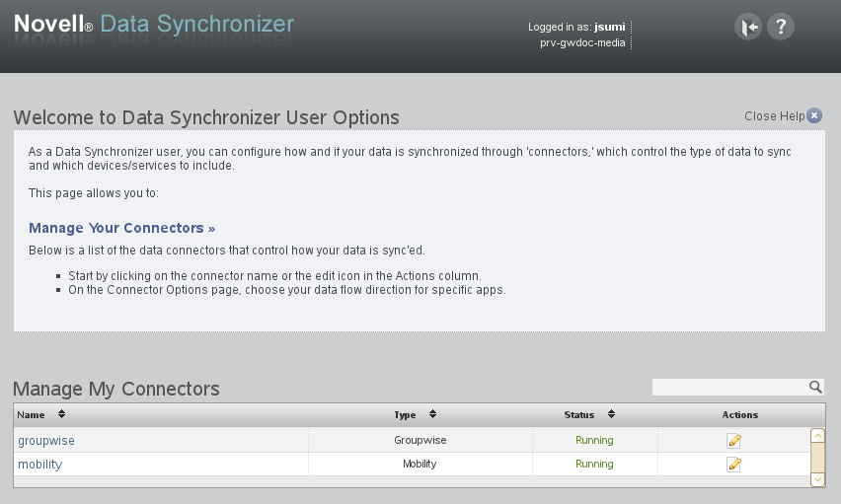Open help via question mark icon
Viewport: 841px width, 504px height.
point(781,27)
